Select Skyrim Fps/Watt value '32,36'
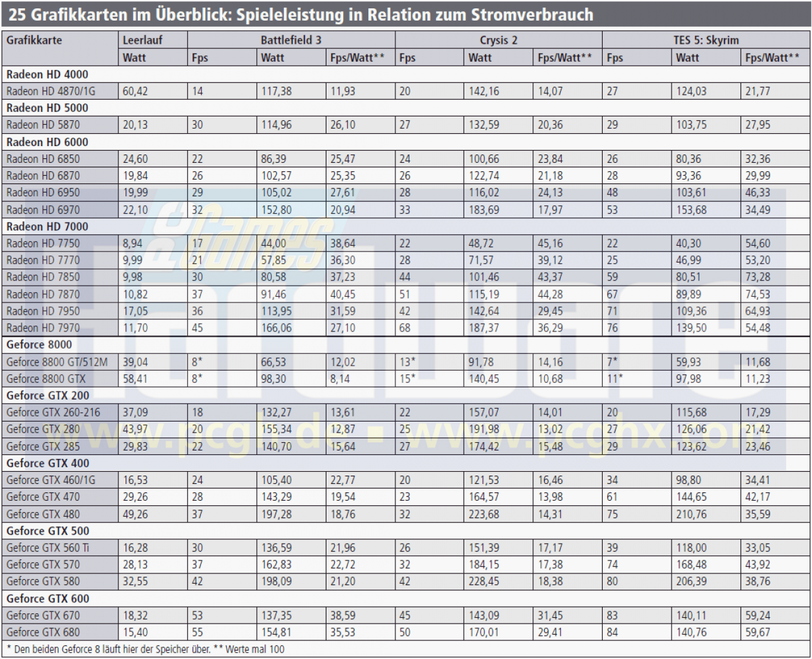The width and height of the screenshot is (812, 659). (758, 158)
